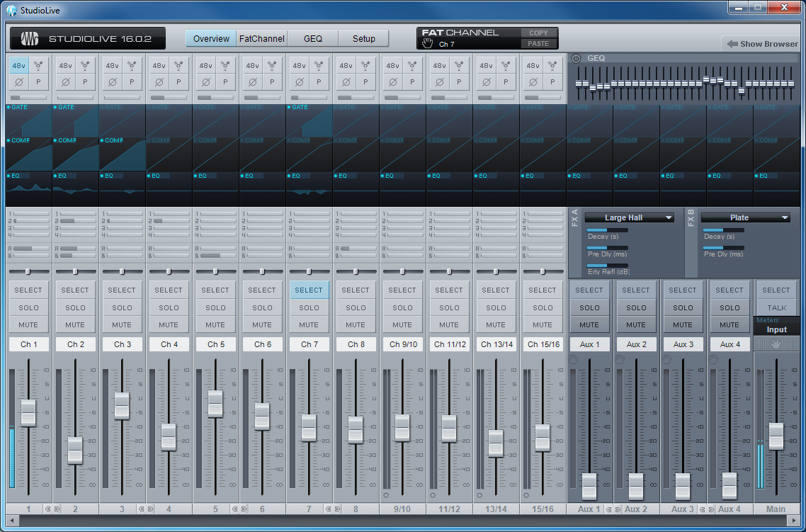Viewport: 806px width, 532px height.
Task: Click the hand icon on Aux 3
Action: tap(666, 358)
